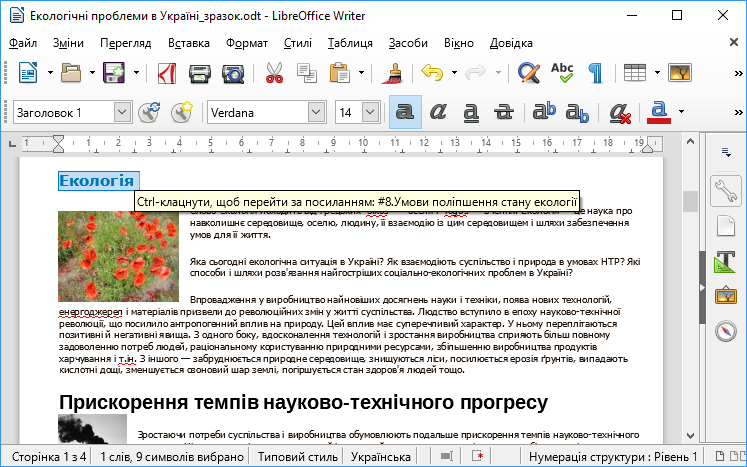Save the document with the Save icon
This screenshot has height=467, width=747.
(114, 73)
